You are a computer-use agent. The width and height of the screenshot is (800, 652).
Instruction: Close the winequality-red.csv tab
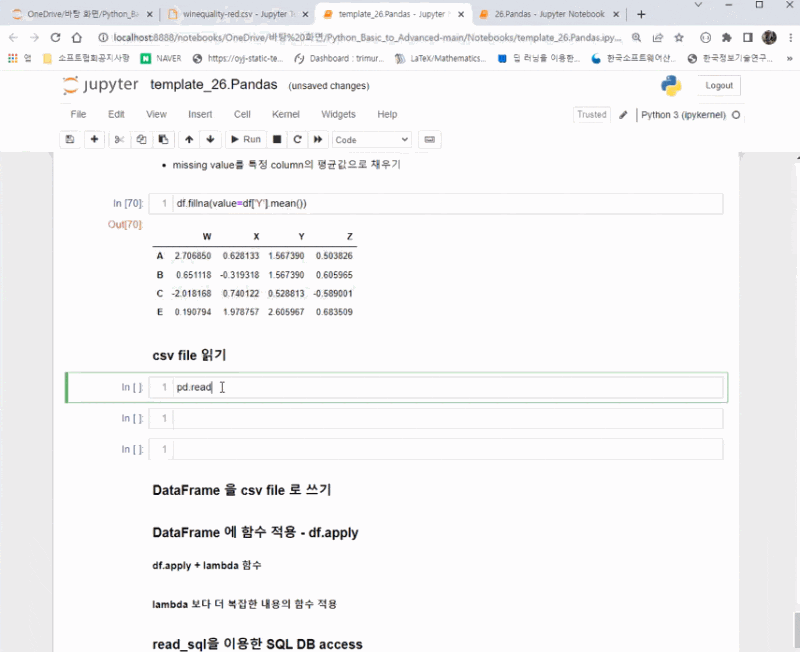click(305, 14)
